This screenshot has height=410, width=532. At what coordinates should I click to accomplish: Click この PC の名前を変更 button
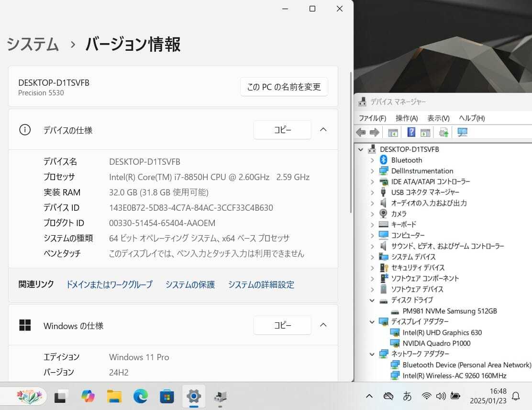click(284, 87)
